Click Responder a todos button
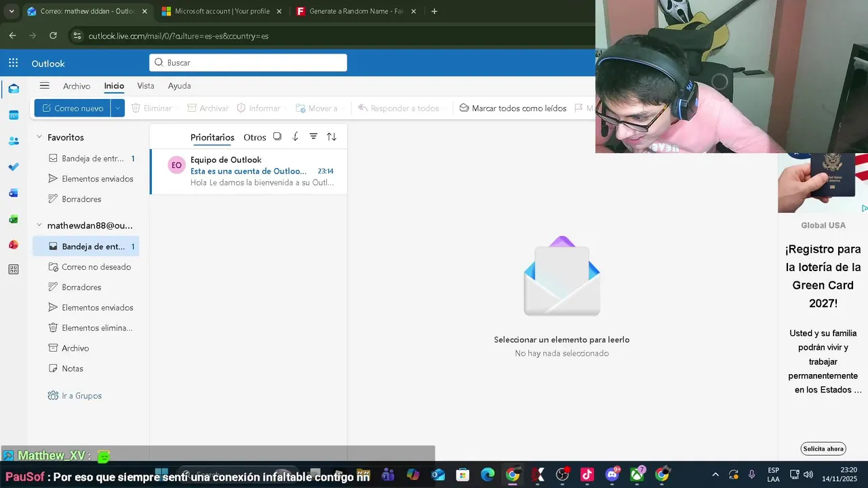 coord(399,108)
